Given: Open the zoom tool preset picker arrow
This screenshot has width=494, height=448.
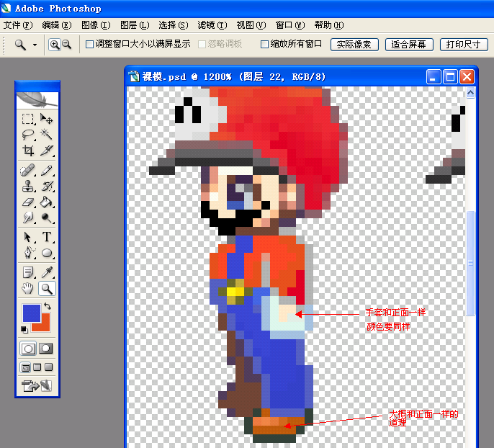Looking at the screenshot, I should [x=35, y=45].
